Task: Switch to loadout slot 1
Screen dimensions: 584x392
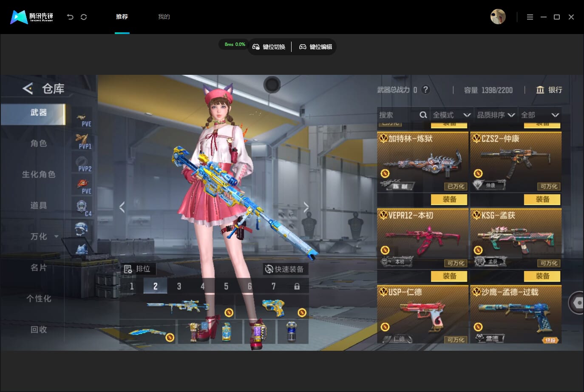Action: (x=132, y=286)
